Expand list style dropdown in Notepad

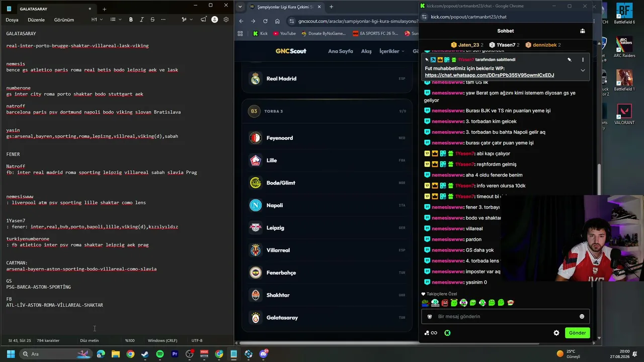click(x=116, y=20)
